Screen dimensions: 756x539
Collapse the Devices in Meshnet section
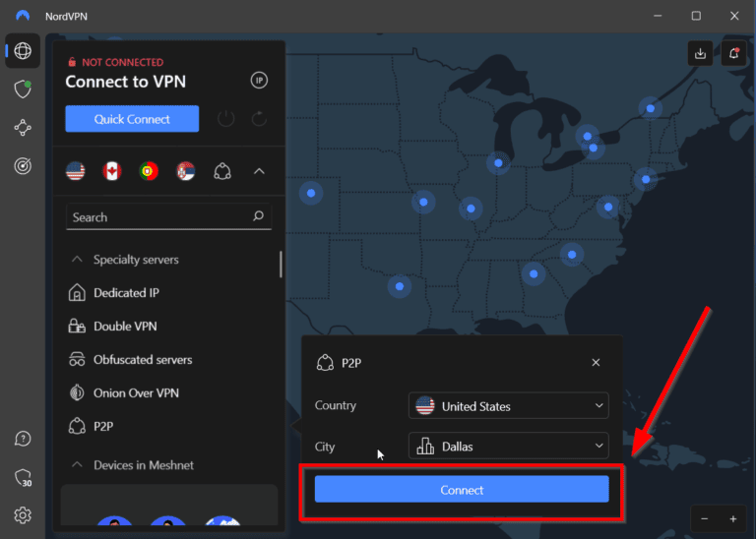click(x=77, y=465)
